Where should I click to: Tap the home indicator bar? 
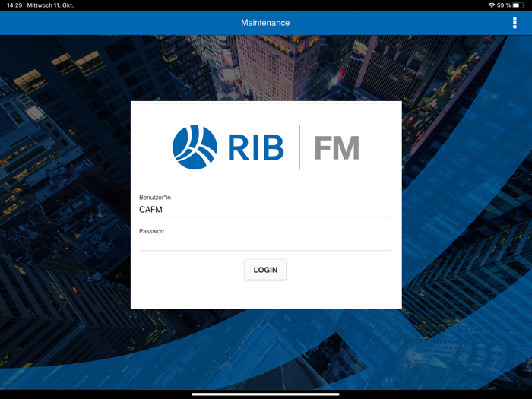coord(265,394)
